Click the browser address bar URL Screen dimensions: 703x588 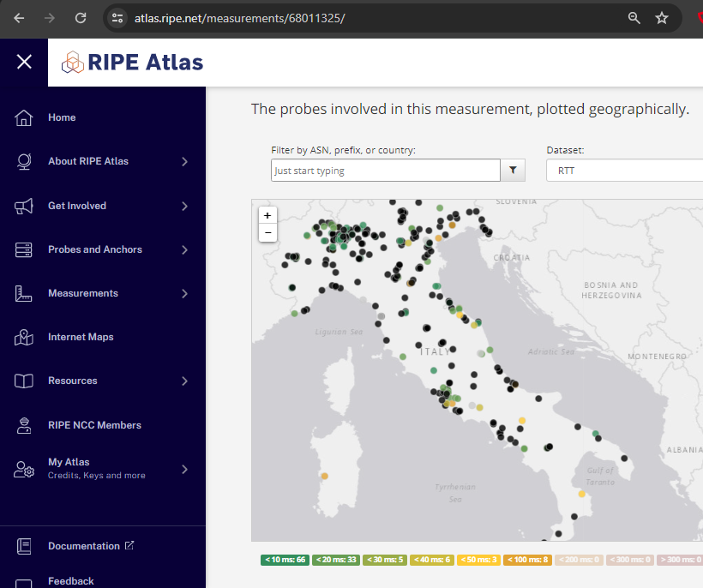coord(240,18)
